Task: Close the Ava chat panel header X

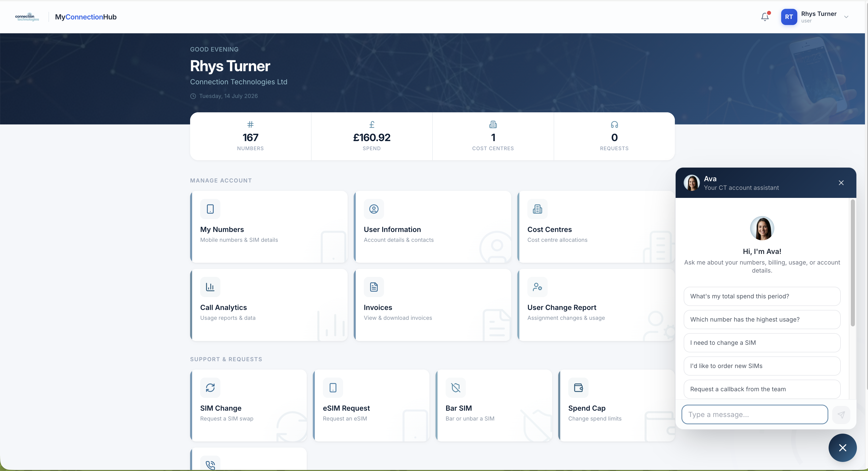Action: (x=841, y=182)
